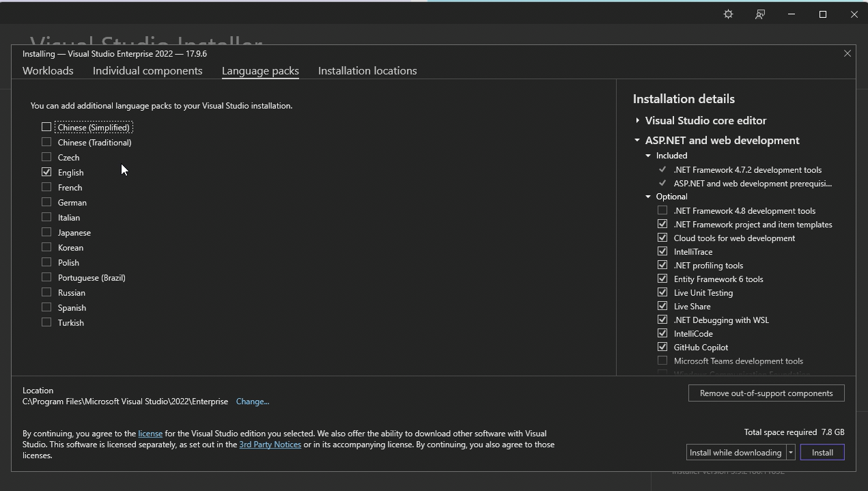Check the German language pack

click(46, 202)
